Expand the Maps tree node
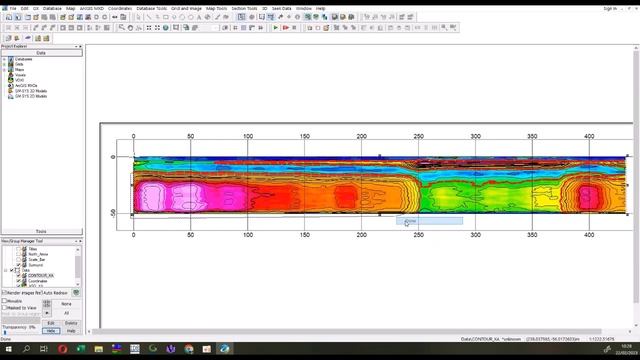 coord(4,70)
